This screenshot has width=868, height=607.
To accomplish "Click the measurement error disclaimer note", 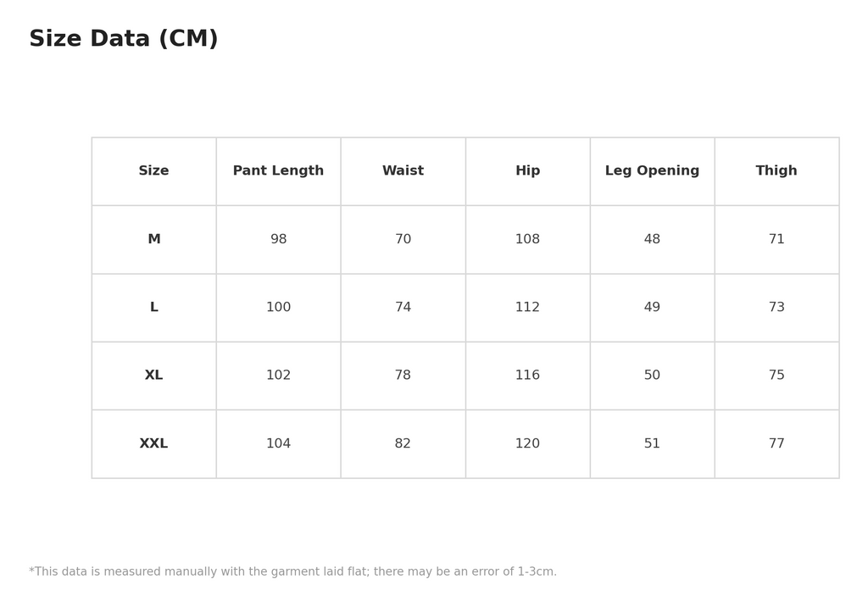I will (x=292, y=571).
